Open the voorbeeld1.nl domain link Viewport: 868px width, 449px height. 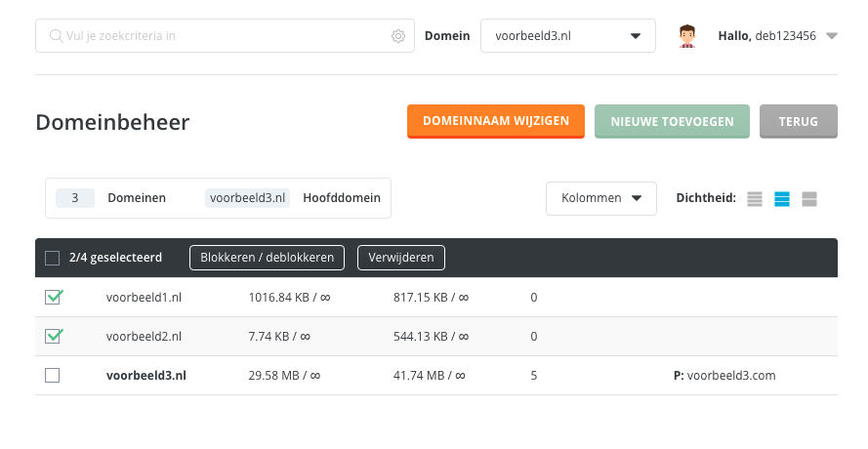[144, 298]
